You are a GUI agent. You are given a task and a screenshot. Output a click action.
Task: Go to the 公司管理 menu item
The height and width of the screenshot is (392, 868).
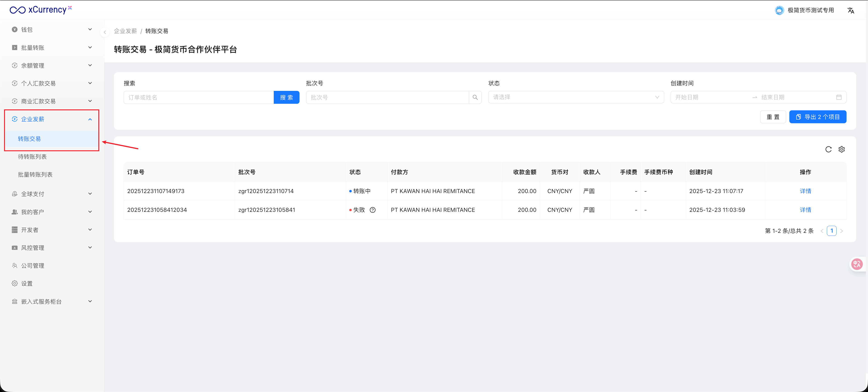33,266
